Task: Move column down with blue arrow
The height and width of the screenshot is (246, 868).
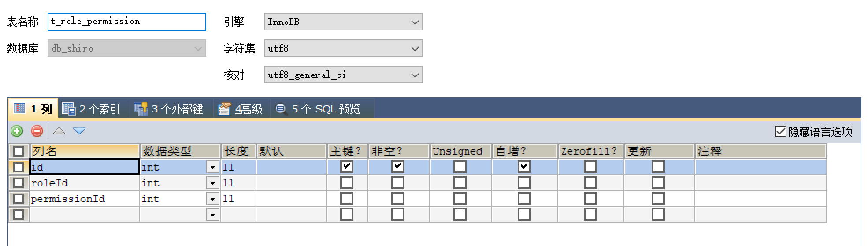Action: pyautogui.click(x=79, y=131)
